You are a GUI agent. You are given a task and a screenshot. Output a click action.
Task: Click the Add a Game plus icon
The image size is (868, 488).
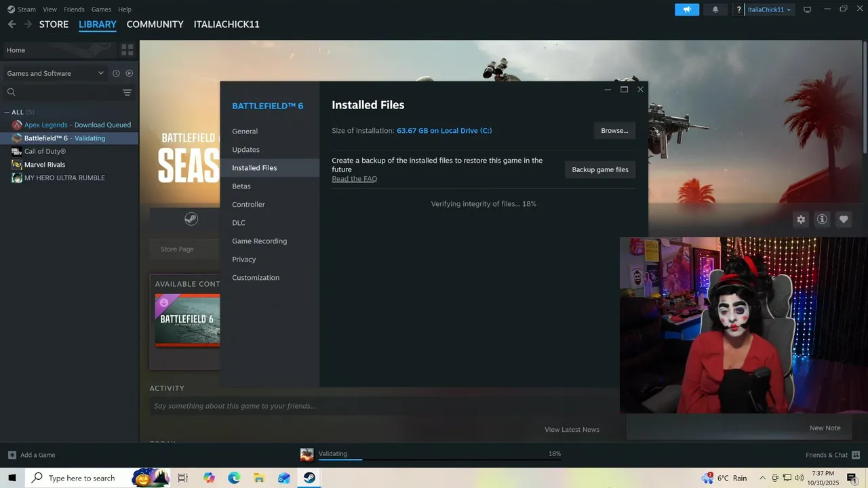[12, 455]
